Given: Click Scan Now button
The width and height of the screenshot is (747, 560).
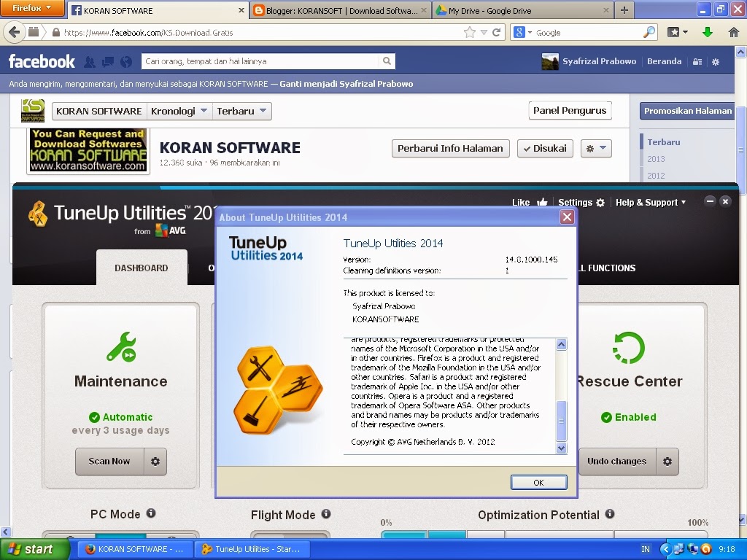Looking at the screenshot, I should point(109,462).
